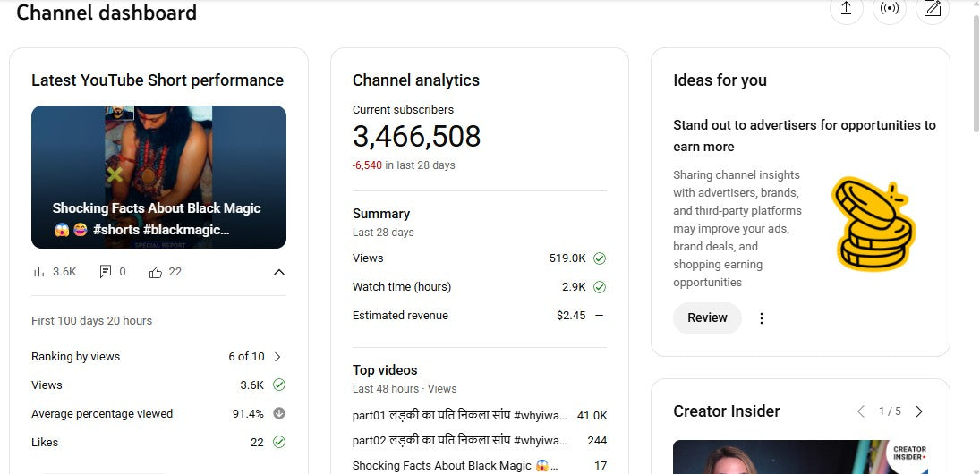The image size is (980, 474).
Task: Click the views bar chart icon under Short
Action: [x=38, y=272]
